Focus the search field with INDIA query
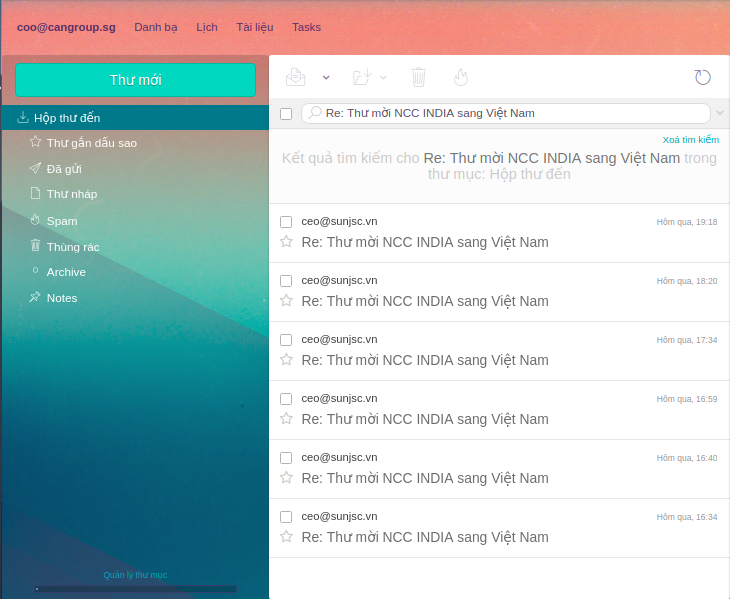 pos(506,113)
